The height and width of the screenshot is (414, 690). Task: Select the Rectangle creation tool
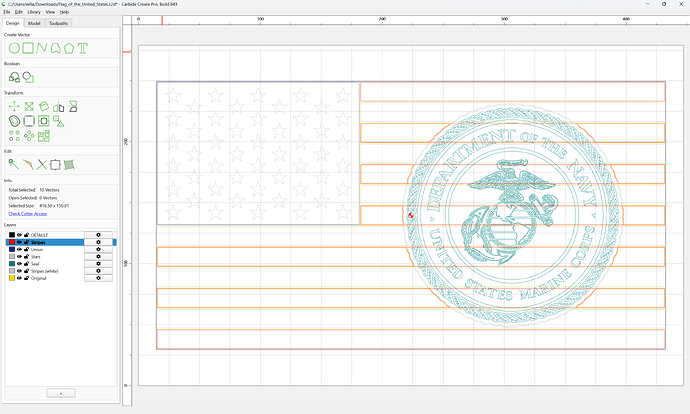(x=28, y=48)
